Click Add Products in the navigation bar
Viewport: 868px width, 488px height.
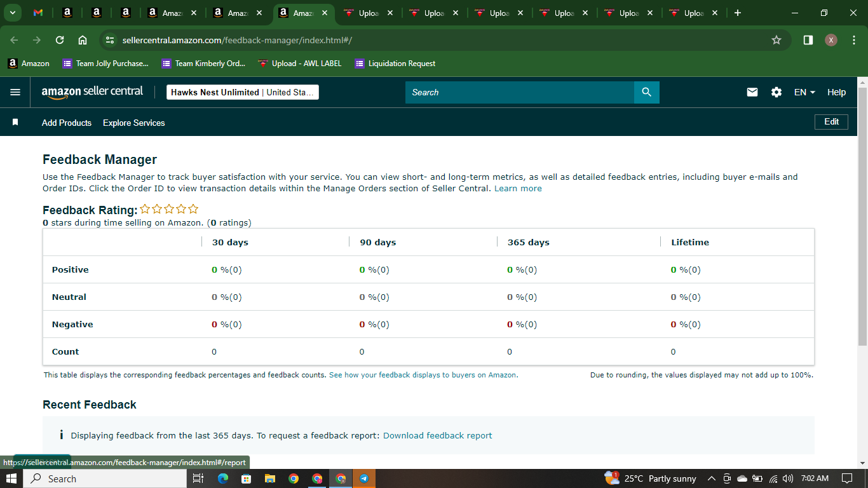[67, 123]
